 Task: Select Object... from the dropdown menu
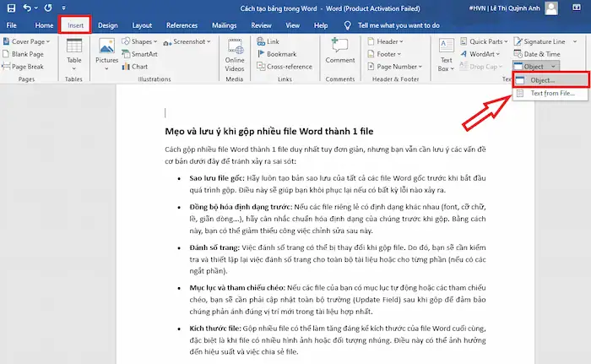[543, 79]
